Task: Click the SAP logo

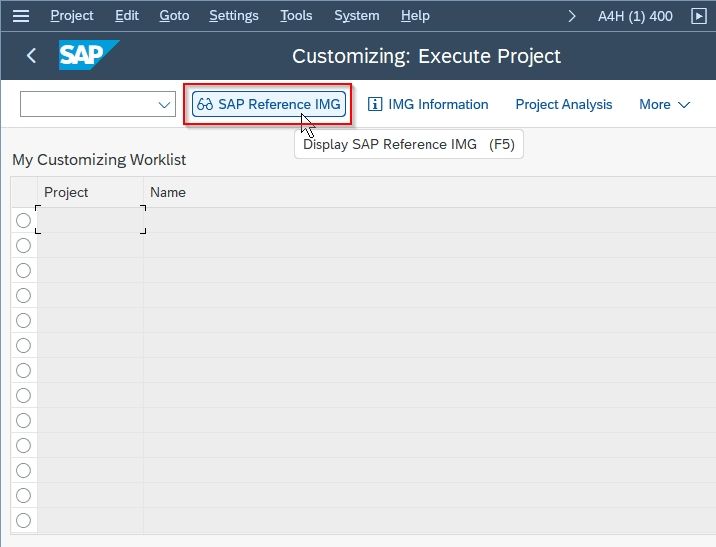Action: [89, 55]
